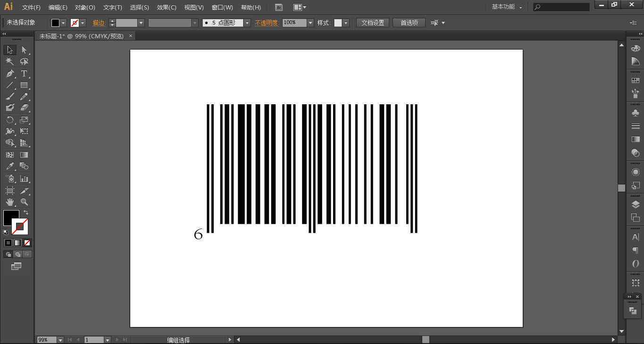The width and height of the screenshot is (644, 344).
Task: Open 编辑(E) menu
Action: click(58, 7)
